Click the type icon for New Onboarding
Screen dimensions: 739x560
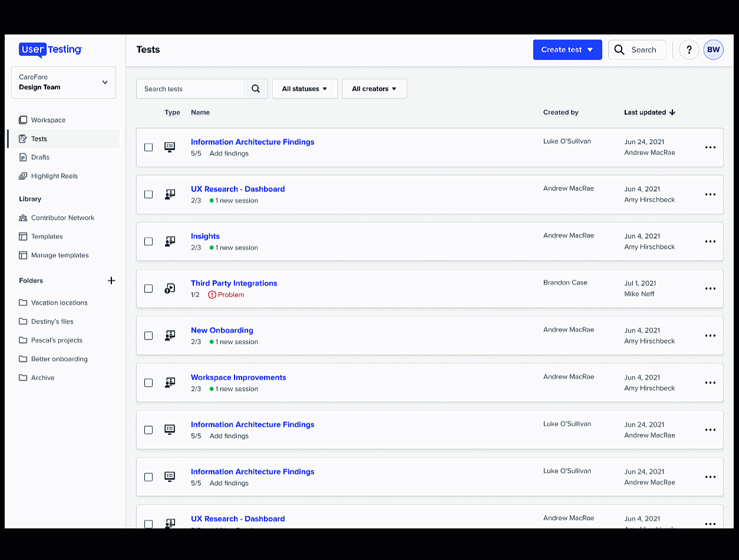(x=170, y=336)
